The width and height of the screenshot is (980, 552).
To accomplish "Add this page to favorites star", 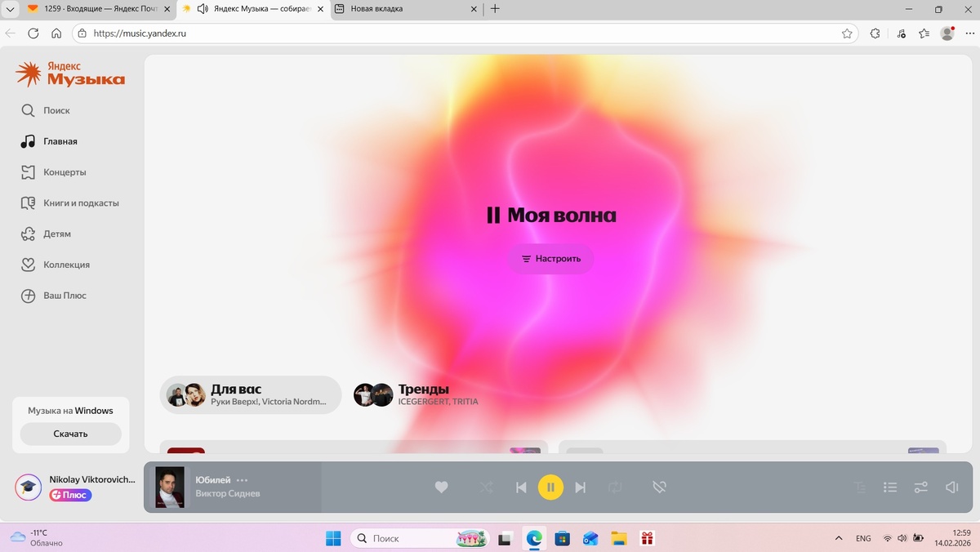I will (847, 33).
